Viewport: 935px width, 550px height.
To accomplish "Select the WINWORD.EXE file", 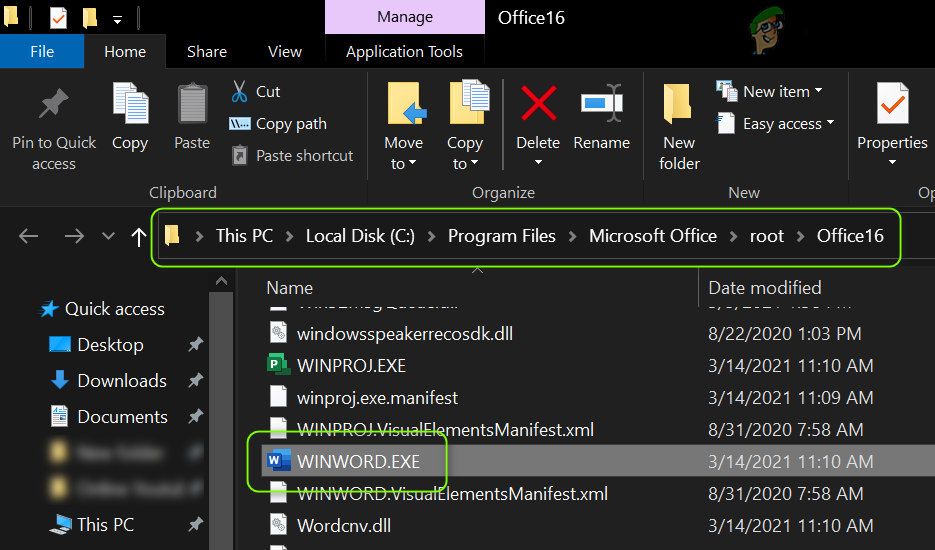I will click(x=358, y=461).
